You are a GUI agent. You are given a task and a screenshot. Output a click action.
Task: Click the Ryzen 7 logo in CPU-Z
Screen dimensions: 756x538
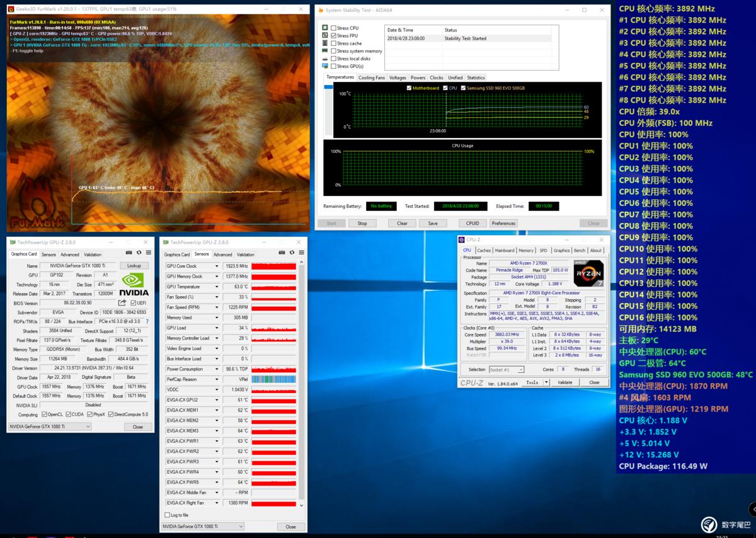(588, 273)
